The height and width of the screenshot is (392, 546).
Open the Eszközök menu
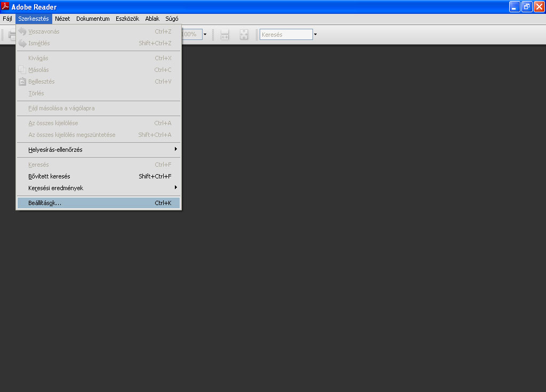[127, 19]
